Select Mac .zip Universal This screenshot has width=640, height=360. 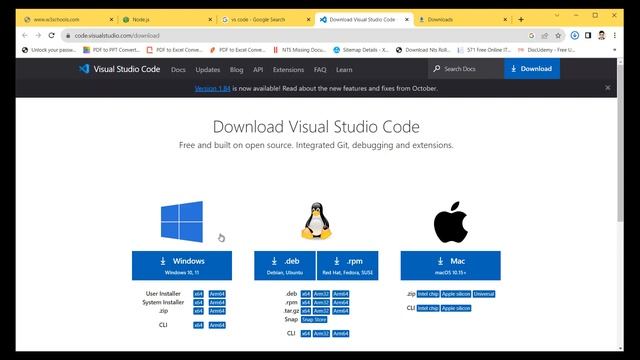pyautogui.click(x=484, y=294)
